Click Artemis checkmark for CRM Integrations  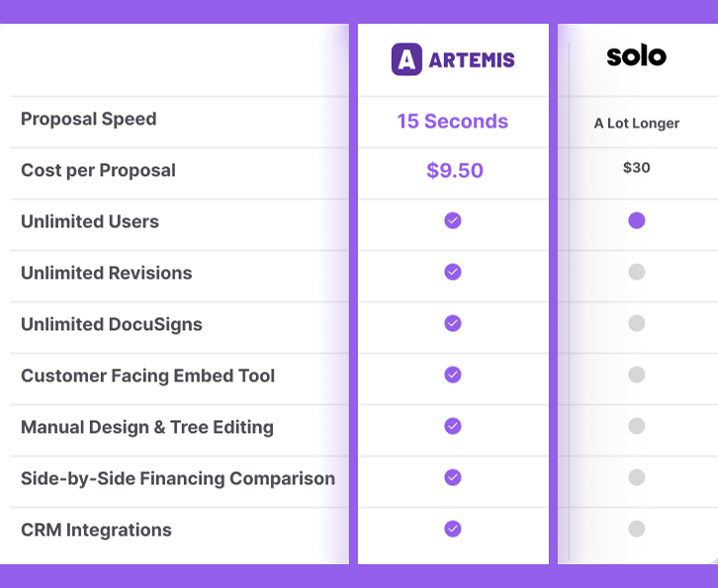coord(452,529)
